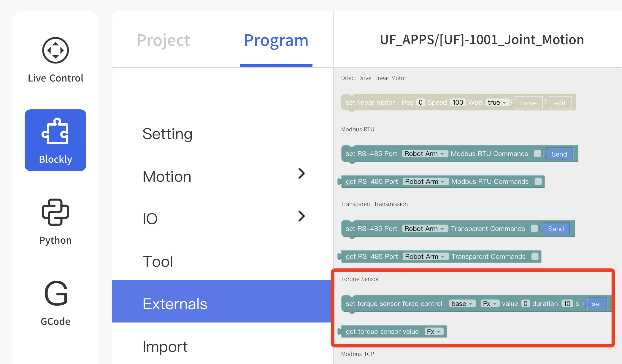The height and width of the screenshot is (364, 622).
Task: Click Send on Transparent Commands set block
Action: tap(556, 229)
